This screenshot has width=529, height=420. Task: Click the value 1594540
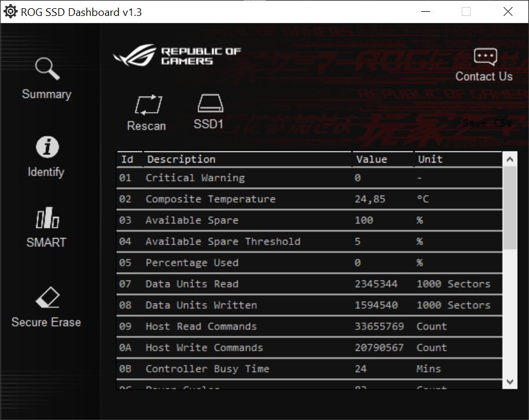(376, 305)
